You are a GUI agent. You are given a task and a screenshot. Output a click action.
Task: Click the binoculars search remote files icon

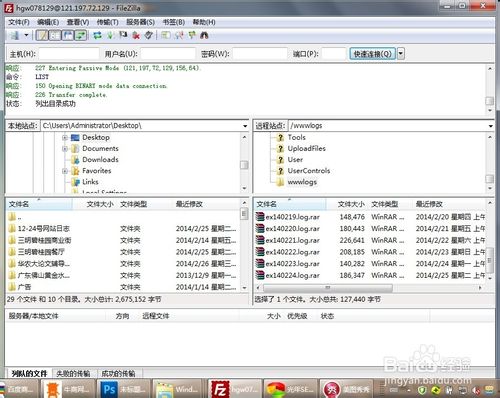click(204, 35)
